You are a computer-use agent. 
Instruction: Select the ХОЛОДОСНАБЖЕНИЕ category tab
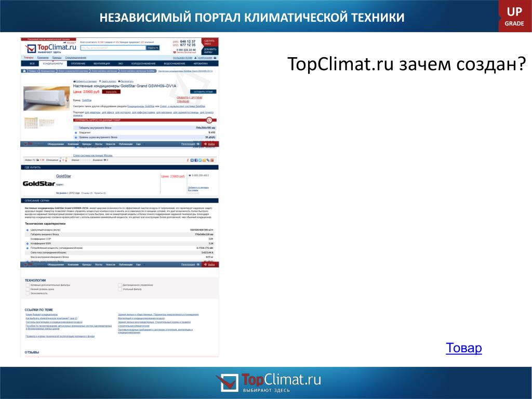tap(143, 63)
